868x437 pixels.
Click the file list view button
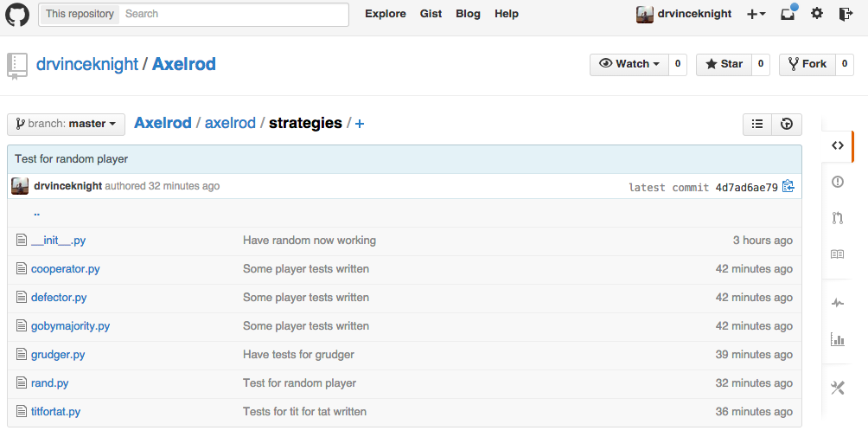tap(757, 124)
